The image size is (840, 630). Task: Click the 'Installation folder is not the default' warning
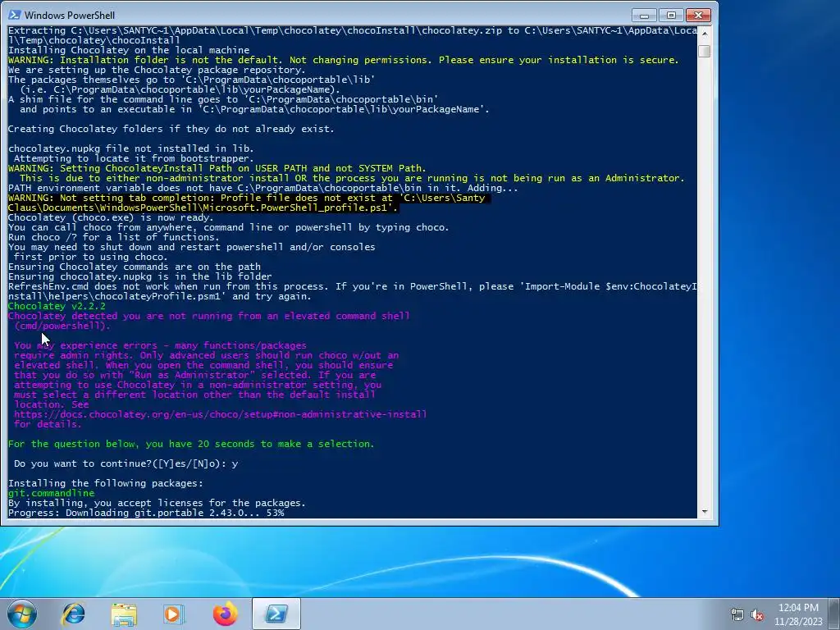(344, 60)
